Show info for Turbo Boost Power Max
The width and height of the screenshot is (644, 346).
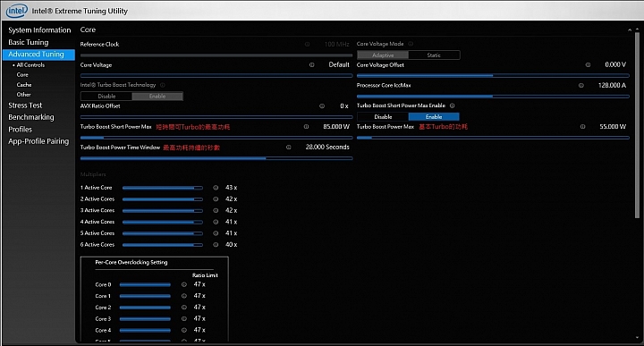[x=583, y=127]
